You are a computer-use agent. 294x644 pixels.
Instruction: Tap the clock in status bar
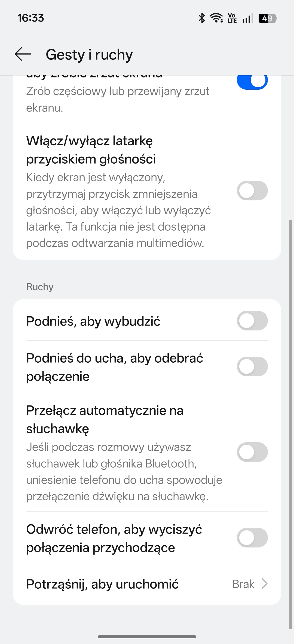coord(31,18)
